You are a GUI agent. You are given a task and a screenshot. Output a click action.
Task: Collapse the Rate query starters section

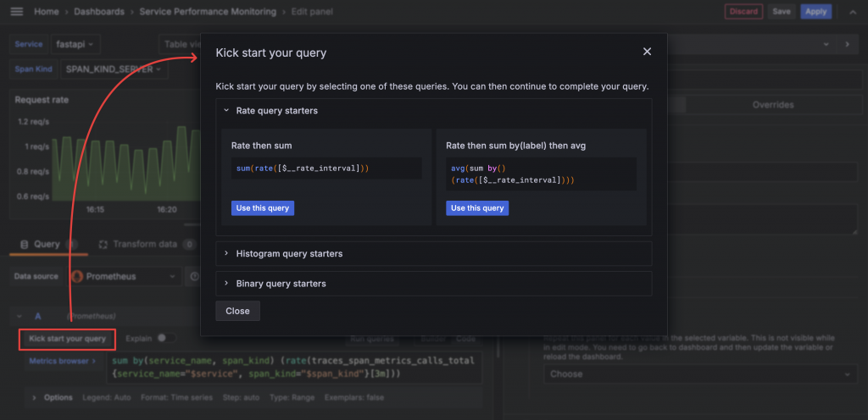click(226, 110)
